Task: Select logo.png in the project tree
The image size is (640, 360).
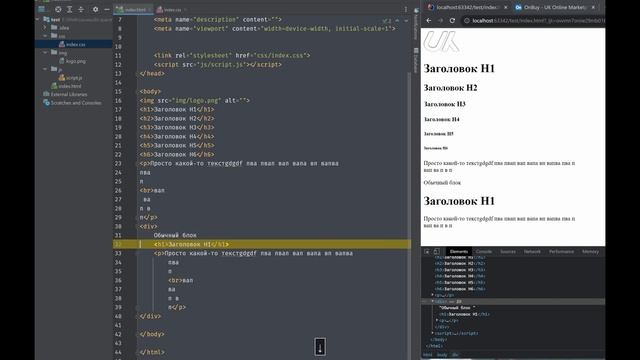Action: [72, 61]
